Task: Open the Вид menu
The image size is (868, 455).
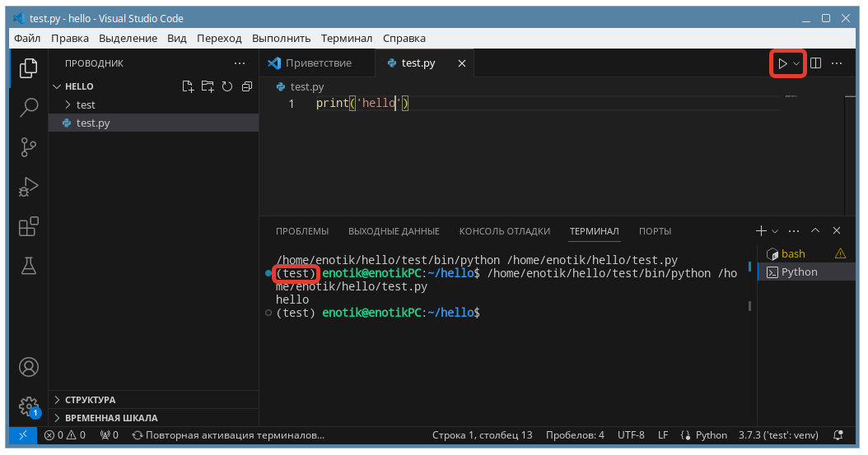Action: click(x=176, y=38)
